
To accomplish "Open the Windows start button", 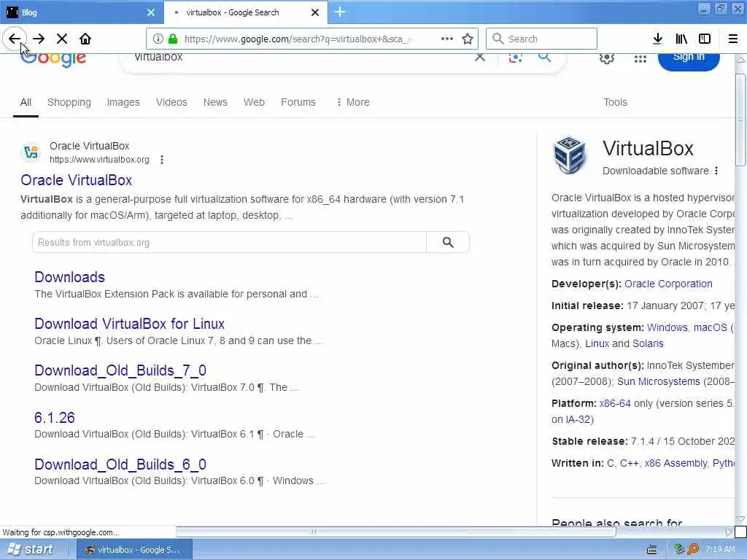I will [x=30, y=550].
